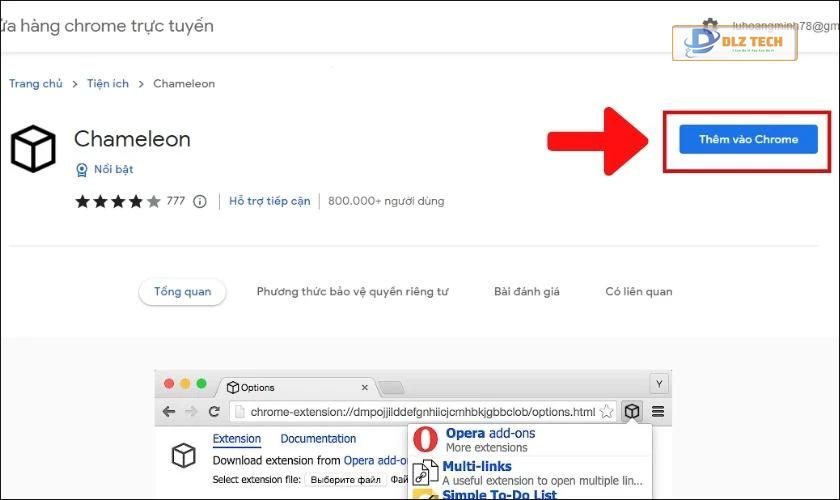Switch to the Có liên quan tab
Screen dimensions: 840x500
pos(639,292)
